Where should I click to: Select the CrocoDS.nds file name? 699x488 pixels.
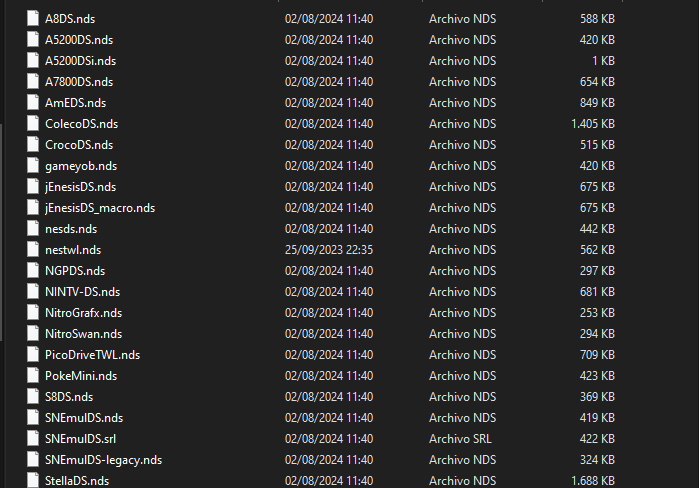click(79, 145)
